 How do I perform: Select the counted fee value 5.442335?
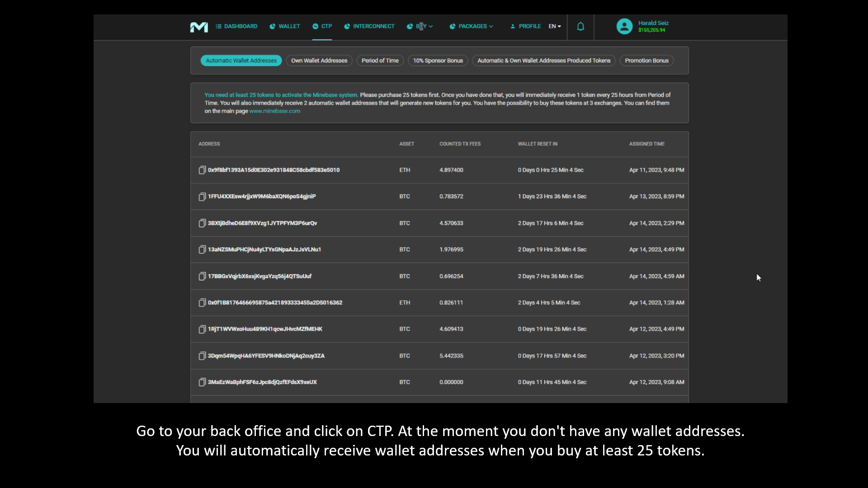[451, 356]
